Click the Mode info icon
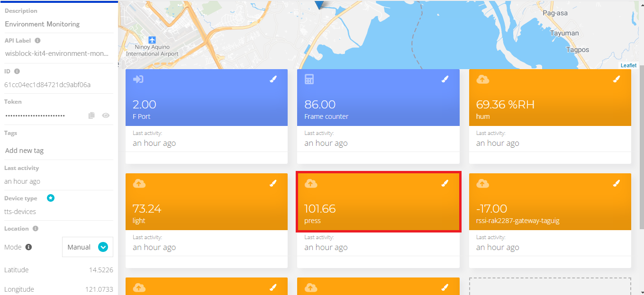Image resolution: width=644 pixels, height=295 pixels. coord(28,247)
